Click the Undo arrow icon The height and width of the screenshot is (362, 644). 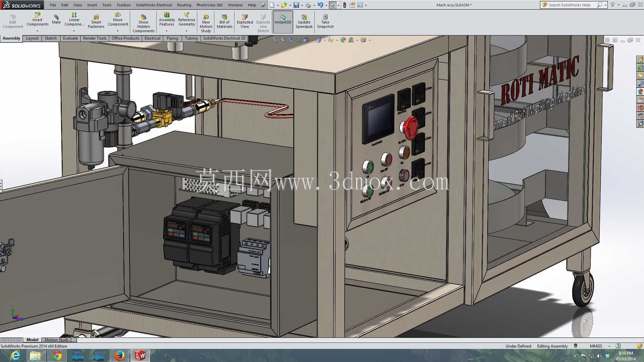(320, 5)
